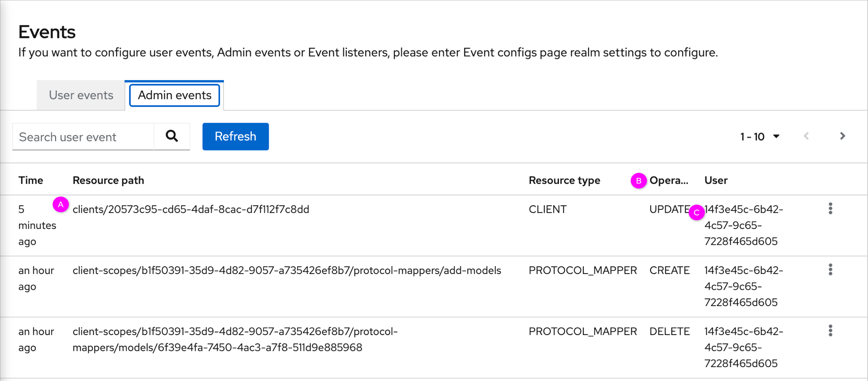Open kebab menu on the PROTOCOL_MAPPER DELETE row
Image resolution: width=868 pixels, height=381 pixels.
click(830, 331)
